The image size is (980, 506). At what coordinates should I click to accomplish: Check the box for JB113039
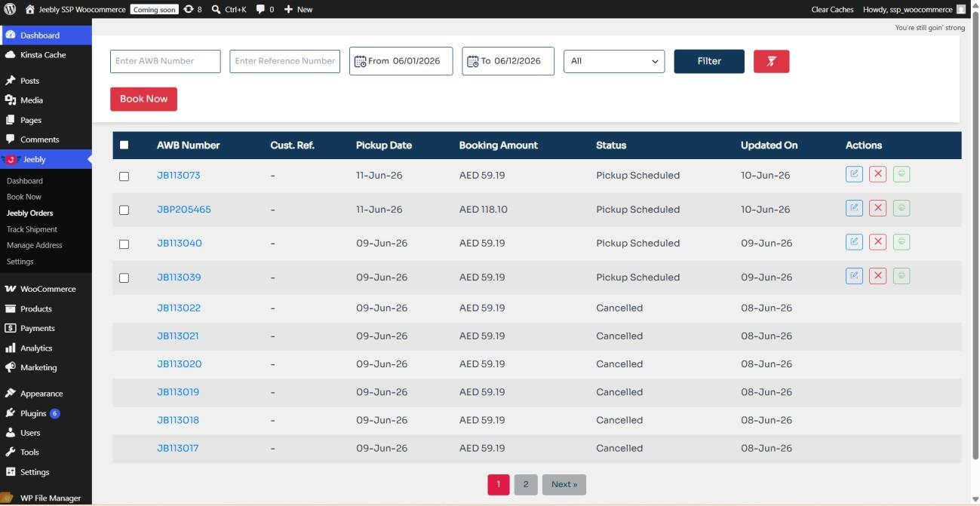(124, 278)
